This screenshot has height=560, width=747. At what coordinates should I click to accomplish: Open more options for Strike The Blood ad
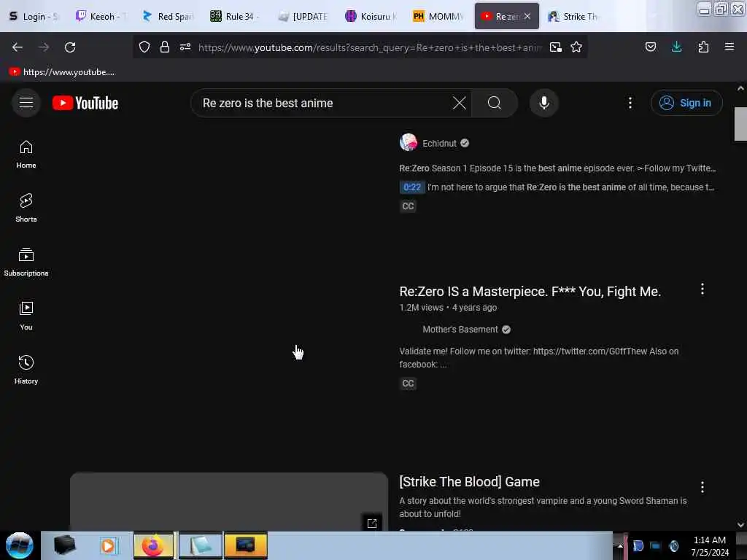click(x=703, y=486)
